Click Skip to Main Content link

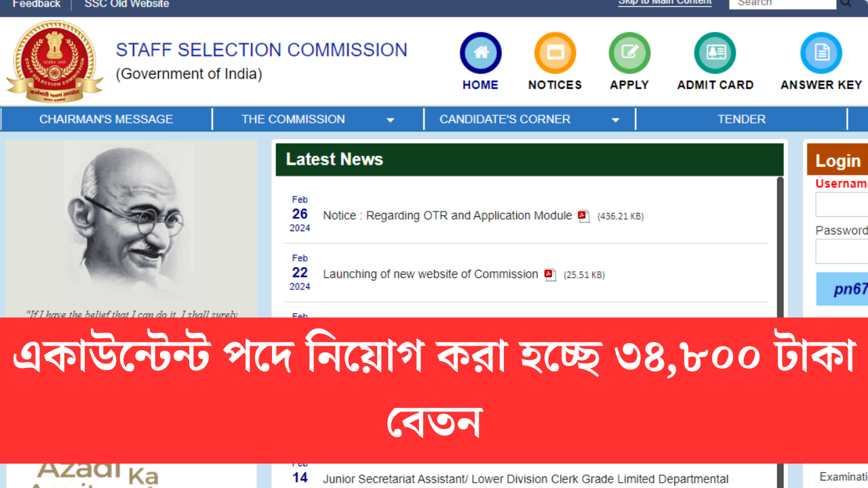point(665,3)
